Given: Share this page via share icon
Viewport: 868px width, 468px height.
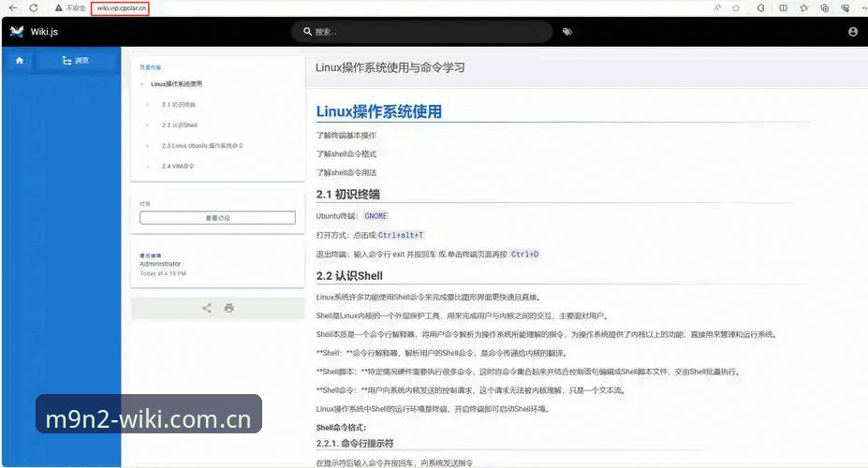Looking at the screenshot, I should (207, 308).
